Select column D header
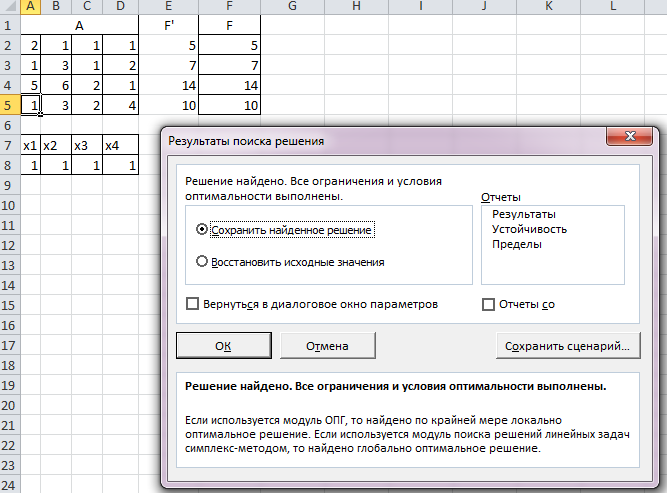 (x=120, y=6)
